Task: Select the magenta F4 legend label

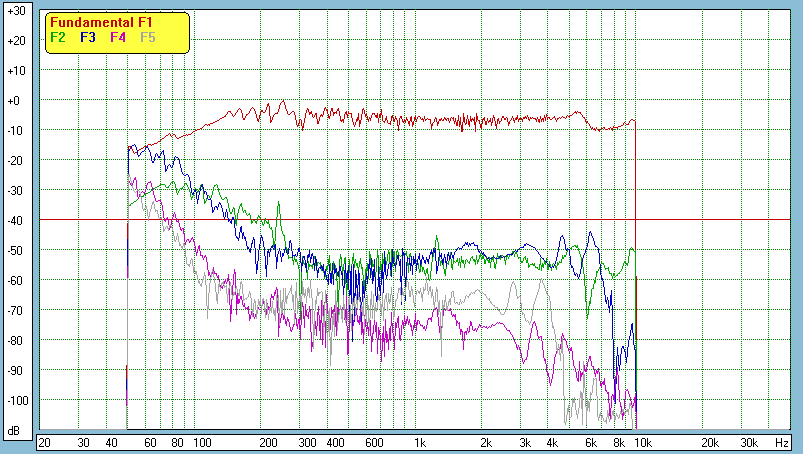Action: coord(118,37)
